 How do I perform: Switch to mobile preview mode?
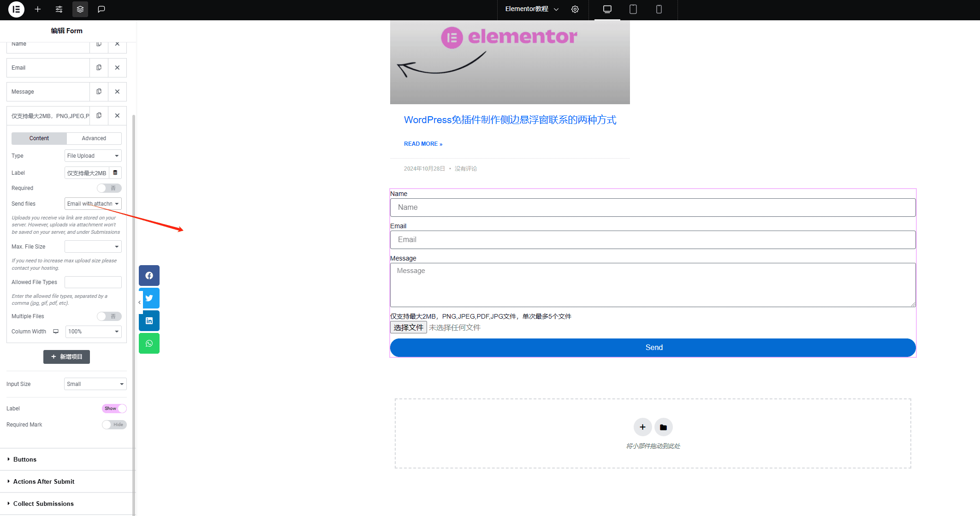659,9
